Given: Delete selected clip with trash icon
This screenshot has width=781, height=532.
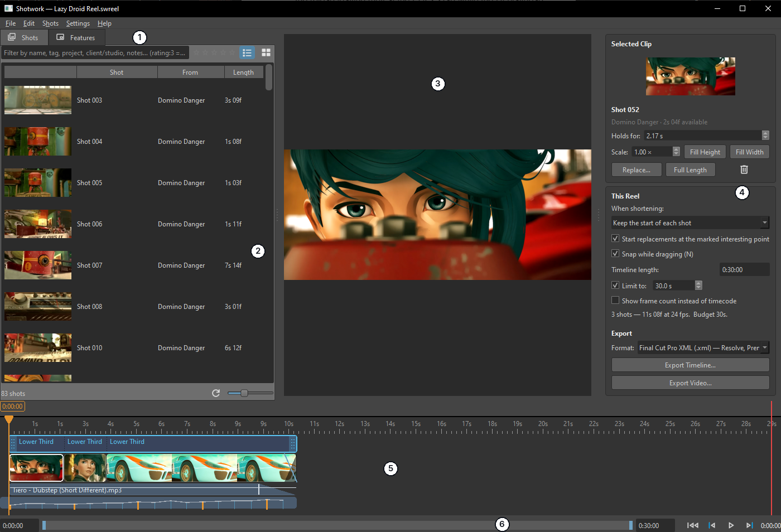Looking at the screenshot, I should pyautogui.click(x=744, y=170).
